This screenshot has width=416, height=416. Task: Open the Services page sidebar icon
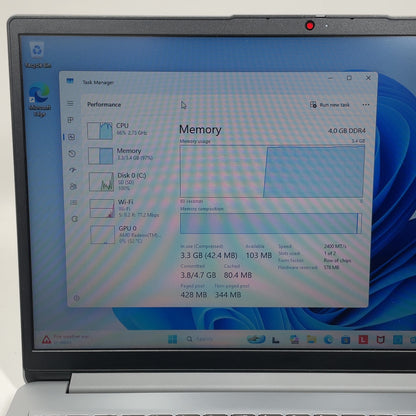pos(75,219)
